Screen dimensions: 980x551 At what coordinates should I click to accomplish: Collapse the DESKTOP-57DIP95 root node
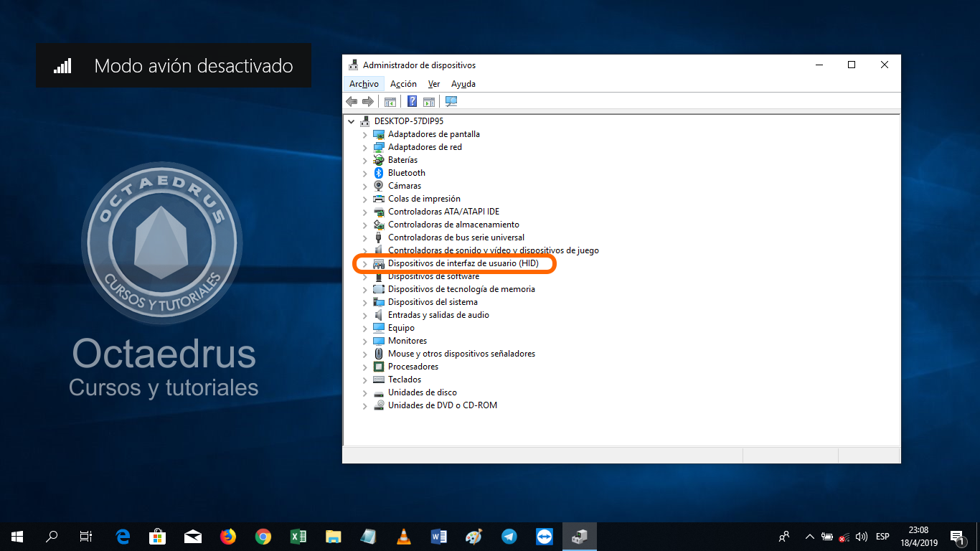click(x=351, y=121)
